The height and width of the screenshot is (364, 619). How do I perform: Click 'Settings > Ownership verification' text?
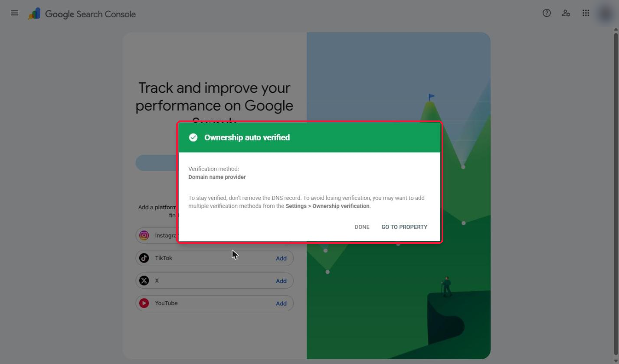(328, 206)
